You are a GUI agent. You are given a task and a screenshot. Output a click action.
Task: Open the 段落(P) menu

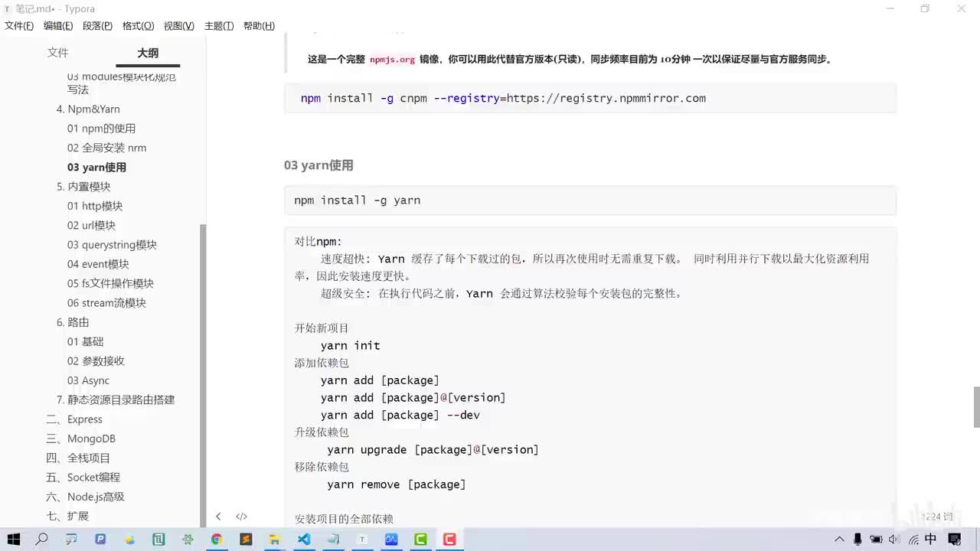(97, 26)
